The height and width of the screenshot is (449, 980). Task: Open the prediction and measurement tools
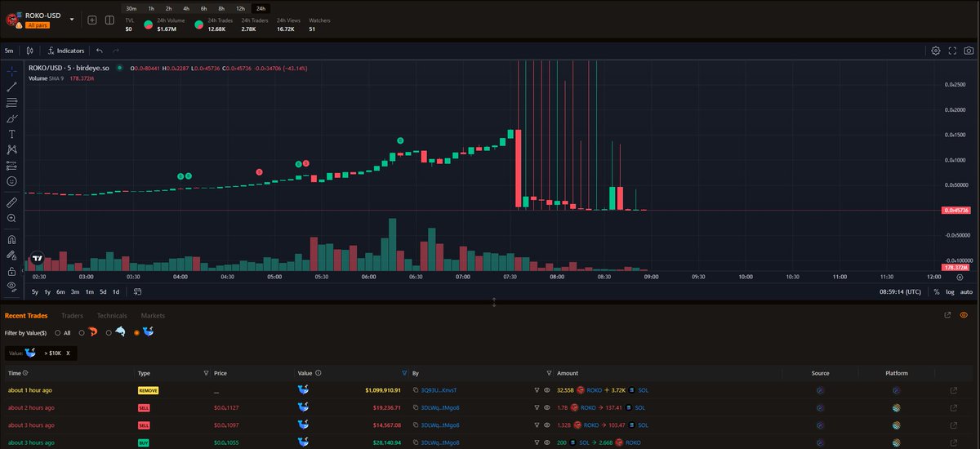point(11,165)
